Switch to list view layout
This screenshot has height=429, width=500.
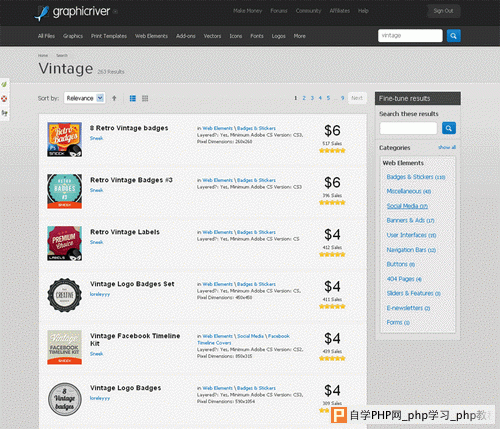(x=133, y=98)
